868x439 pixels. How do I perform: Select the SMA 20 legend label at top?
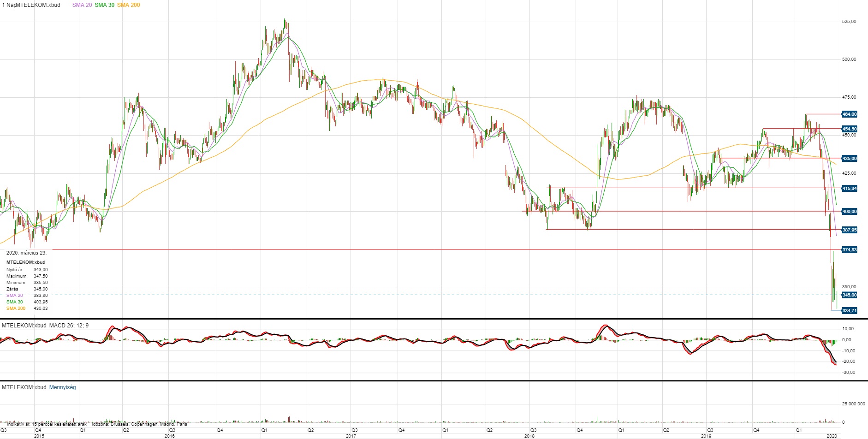[x=82, y=5]
